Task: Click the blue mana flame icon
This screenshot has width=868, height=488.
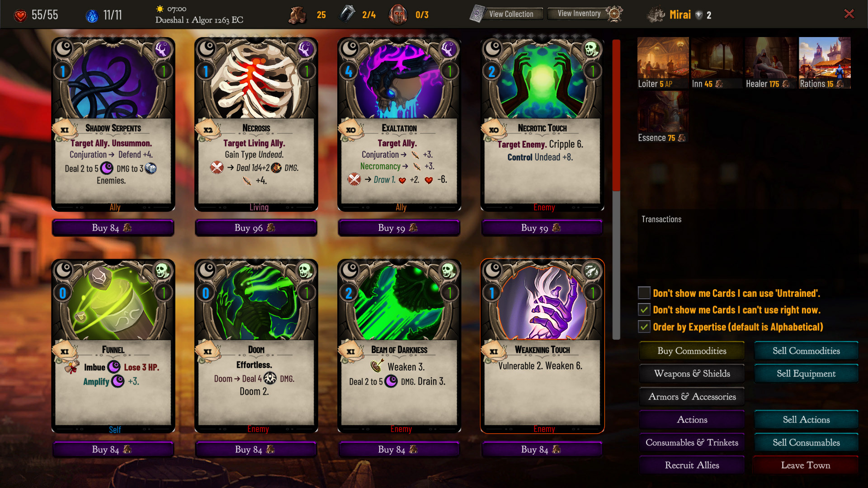Action: (x=92, y=16)
